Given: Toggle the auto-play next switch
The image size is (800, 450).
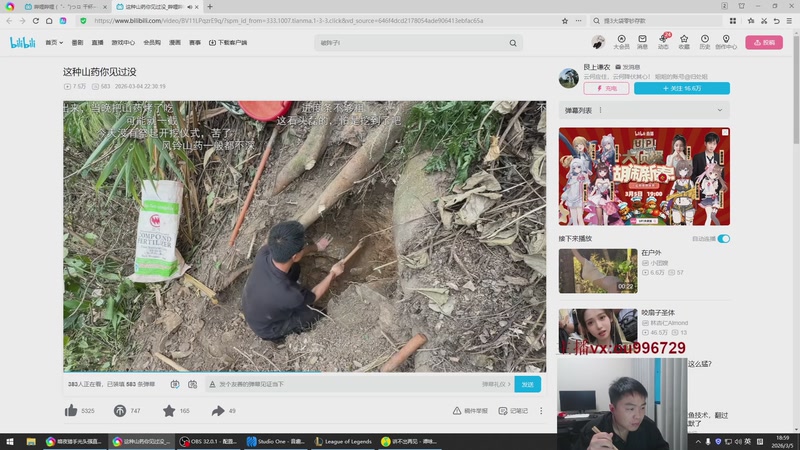Looking at the screenshot, I should coord(723,239).
